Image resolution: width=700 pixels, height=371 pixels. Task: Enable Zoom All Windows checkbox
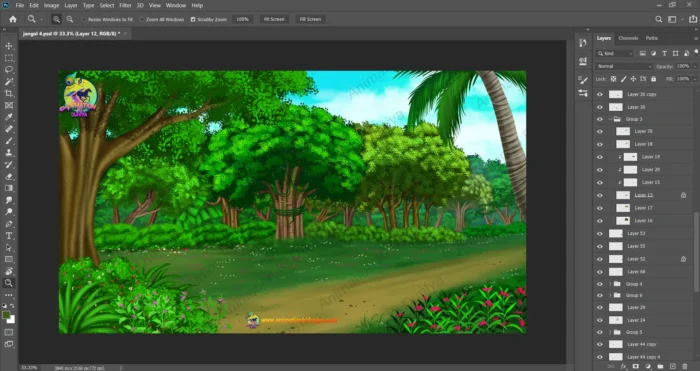tap(142, 20)
